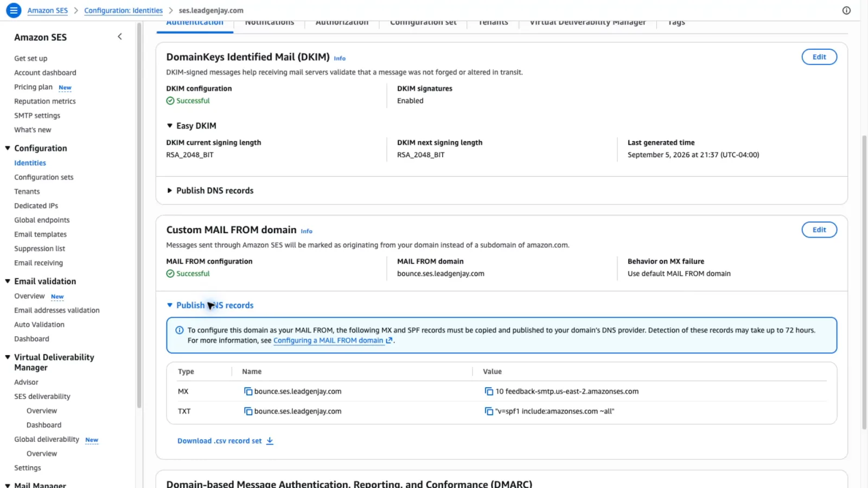The image size is (868, 488).
Task: Open Reputation metrics in sidebar
Action: [45, 101]
